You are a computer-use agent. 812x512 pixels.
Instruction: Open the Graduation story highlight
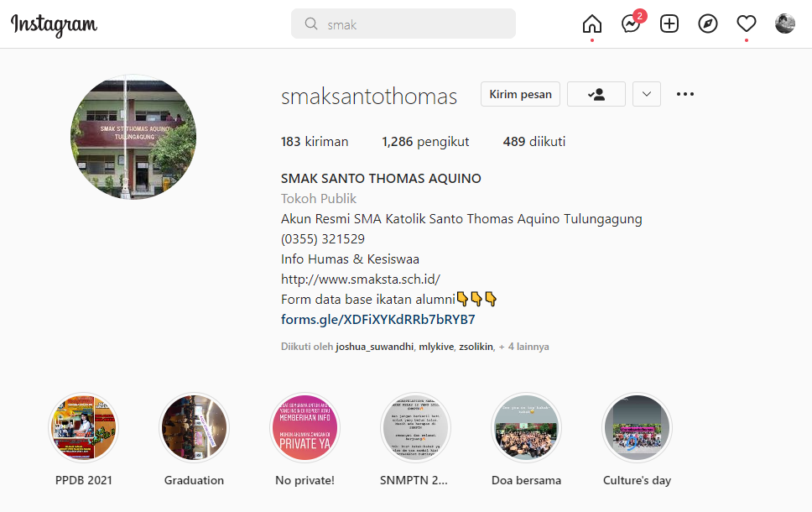coord(195,427)
